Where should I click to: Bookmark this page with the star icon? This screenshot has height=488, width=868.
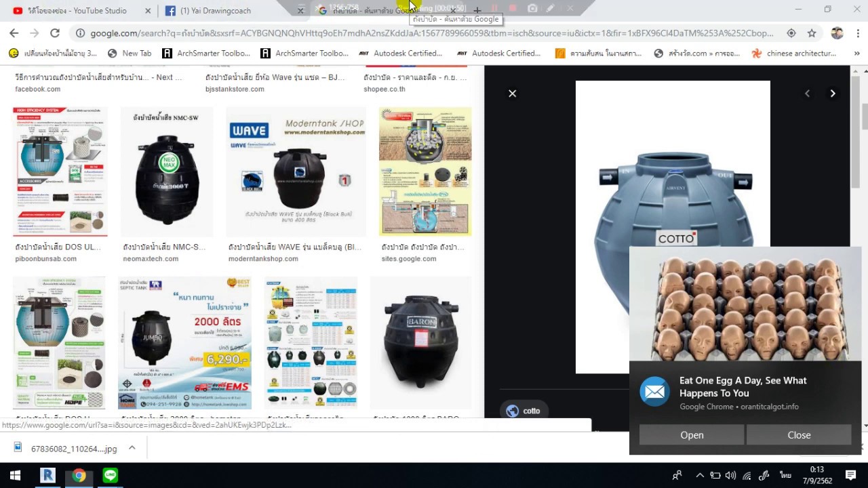(x=812, y=33)
